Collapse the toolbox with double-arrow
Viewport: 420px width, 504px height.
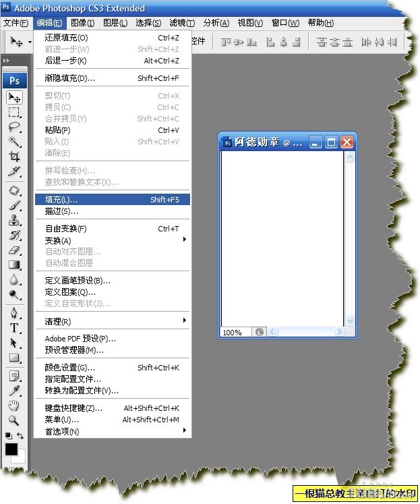[x=6, y=61]
